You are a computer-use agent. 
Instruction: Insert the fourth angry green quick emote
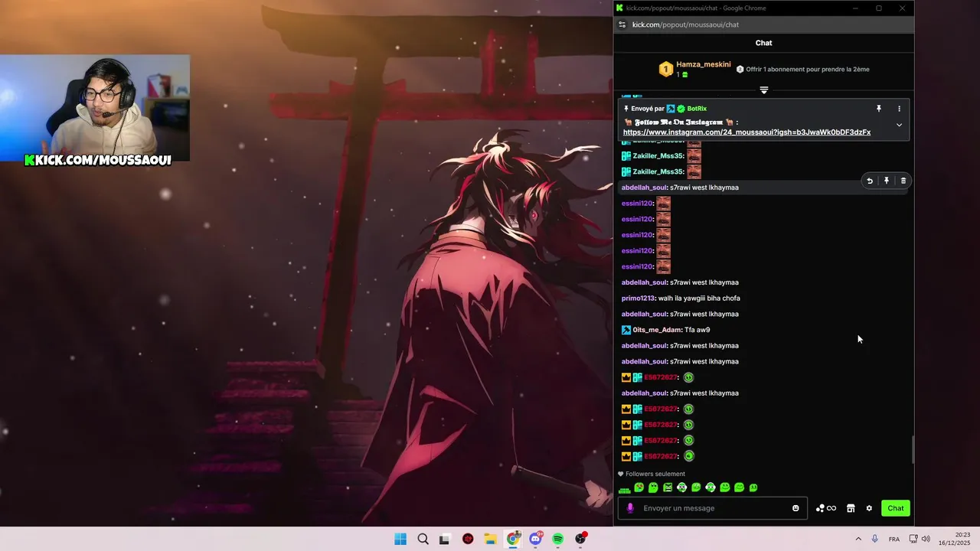[x=668, y=487]
